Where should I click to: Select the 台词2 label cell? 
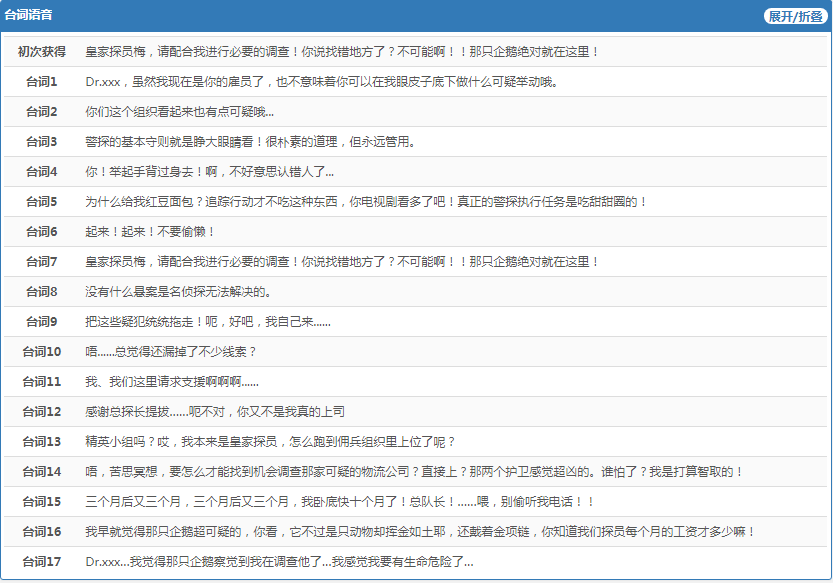click(x=42, y=112)
